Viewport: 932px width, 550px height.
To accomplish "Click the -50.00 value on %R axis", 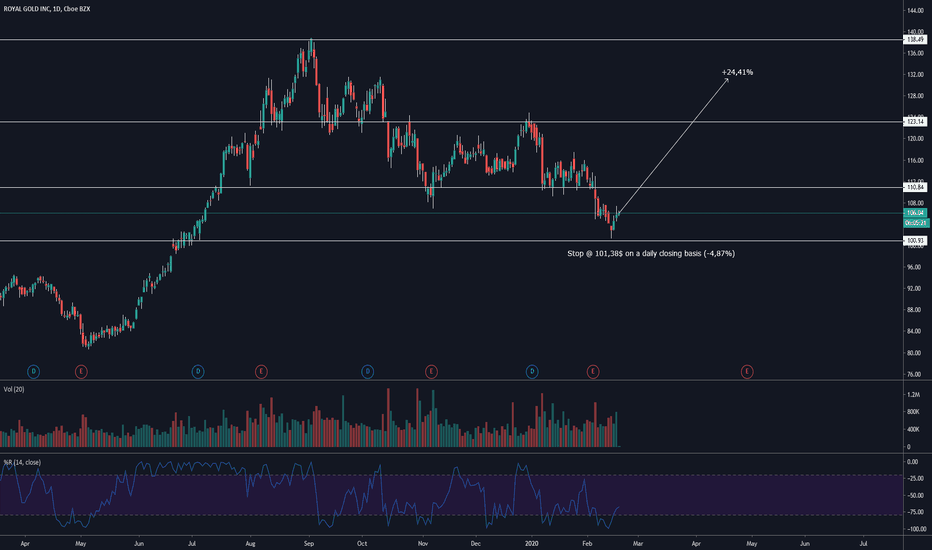I will (x=914, y=495).
